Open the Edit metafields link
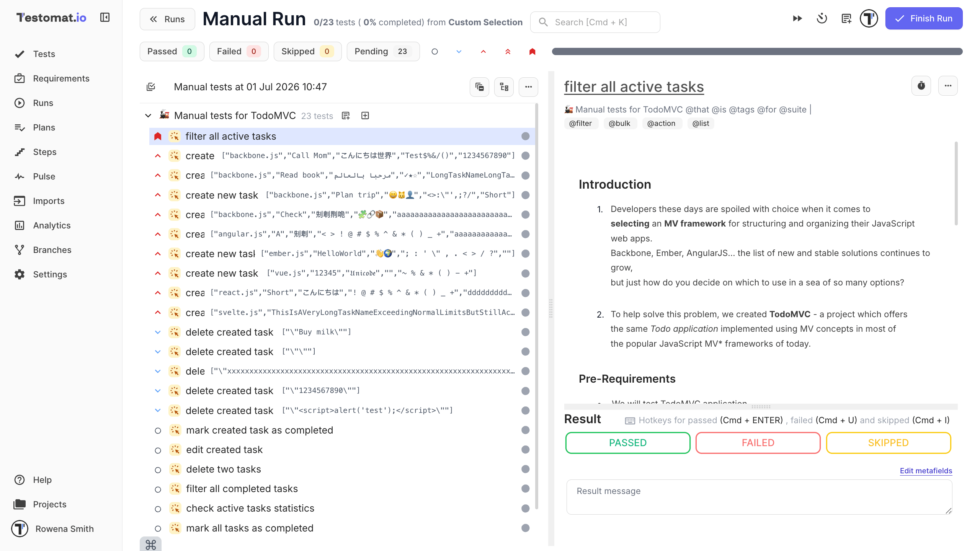Viewport: 980px width, 551px height. click(x=926, y=471)
